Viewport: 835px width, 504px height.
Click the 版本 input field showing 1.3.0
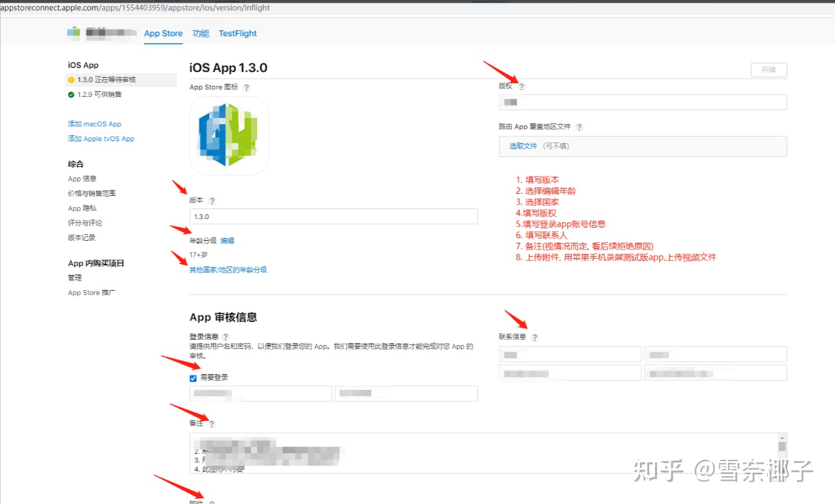334,216
